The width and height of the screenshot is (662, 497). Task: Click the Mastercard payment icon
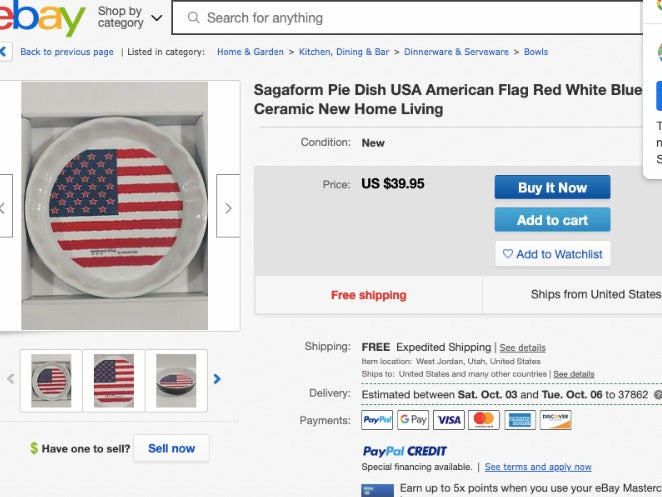(484, 420)
